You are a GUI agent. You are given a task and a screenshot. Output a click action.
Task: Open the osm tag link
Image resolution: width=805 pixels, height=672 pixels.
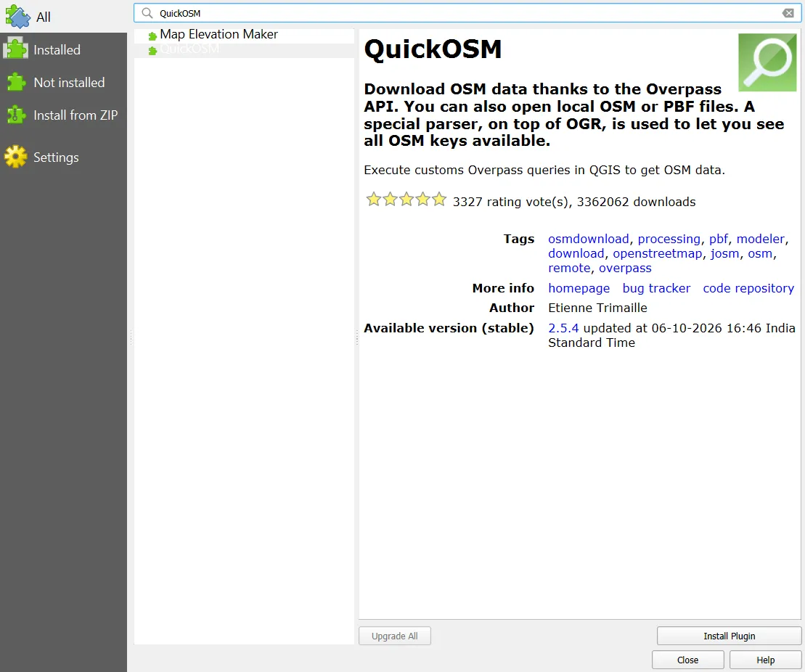coord(760,253)
